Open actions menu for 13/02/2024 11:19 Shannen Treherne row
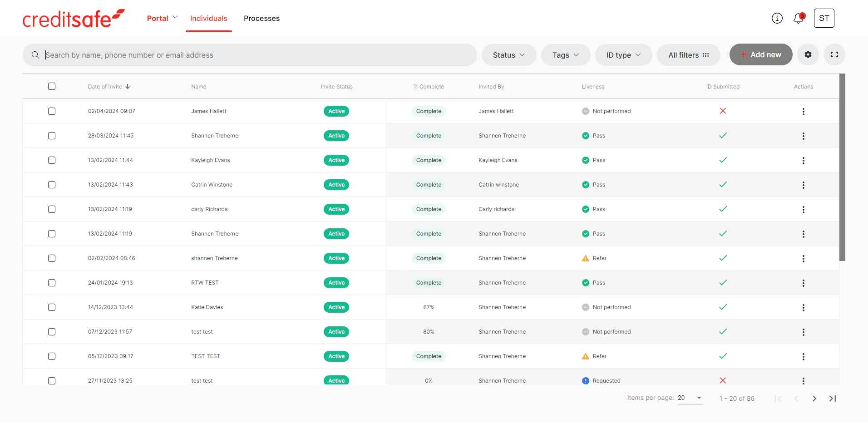868x423 pixels. click(x=804, y=234)
